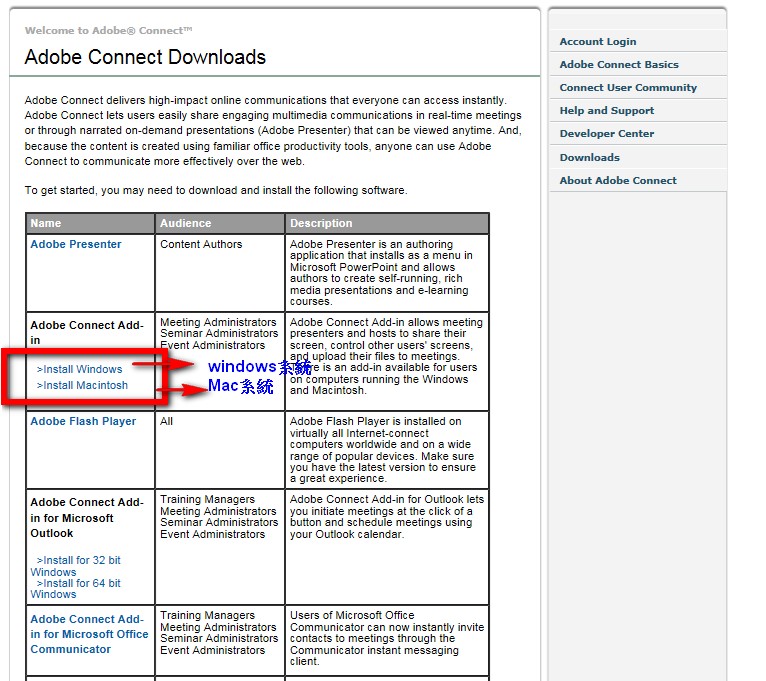Open the Adobe Flash Player link
Image resolution: width=766 pixels, height=681 pixels.
[83, 421]
